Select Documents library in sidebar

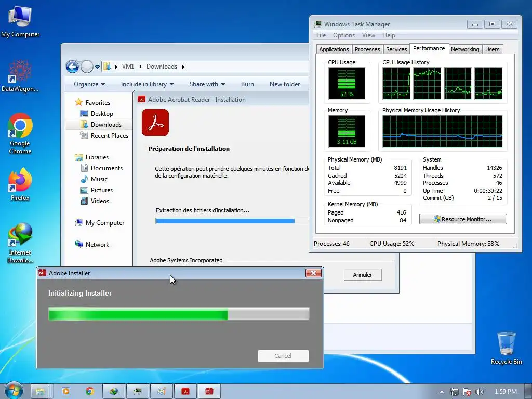point(107,168)
